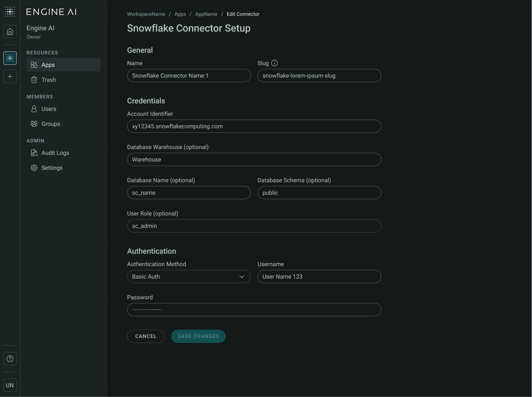This screenshot has width=532, height=397.
Task: Open the Authentication Method dropdown chevron
Action: pyautogui.click(x=242, y=277)
